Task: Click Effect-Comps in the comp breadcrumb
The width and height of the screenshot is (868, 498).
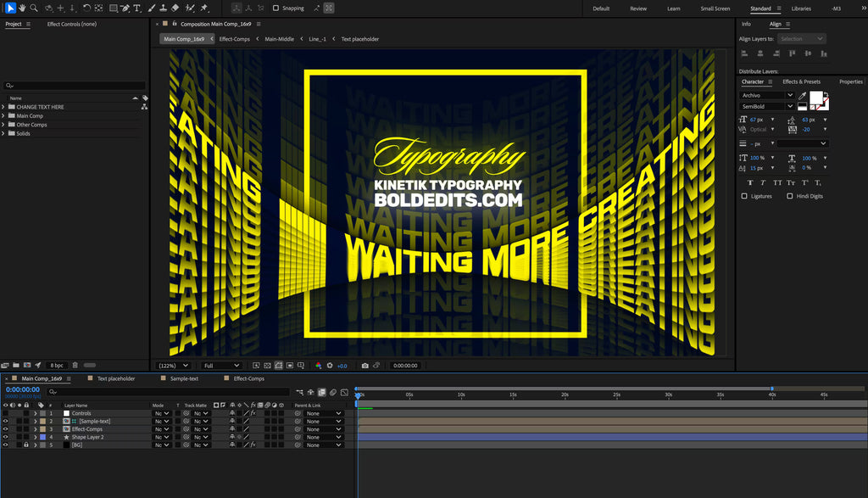Action: (x=234, y=39)
